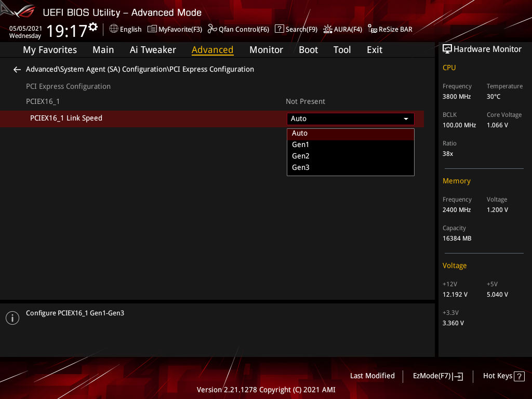Choose Gen1 link speed option
The height and width of the screenshot is (399, 532).
351,145
